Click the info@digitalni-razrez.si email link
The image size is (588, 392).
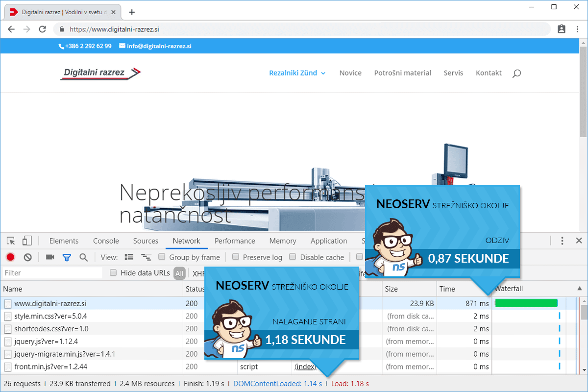pos(159,46)
